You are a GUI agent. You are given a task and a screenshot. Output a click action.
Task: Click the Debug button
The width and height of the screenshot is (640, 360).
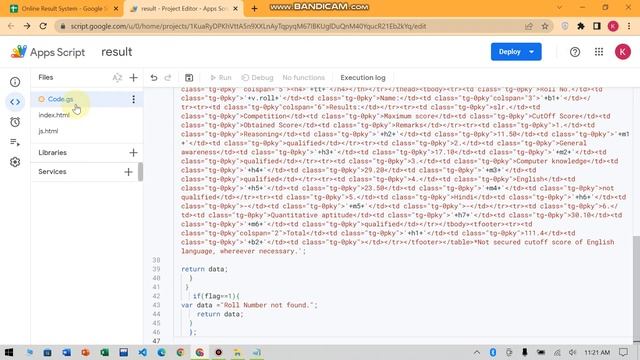257,78
